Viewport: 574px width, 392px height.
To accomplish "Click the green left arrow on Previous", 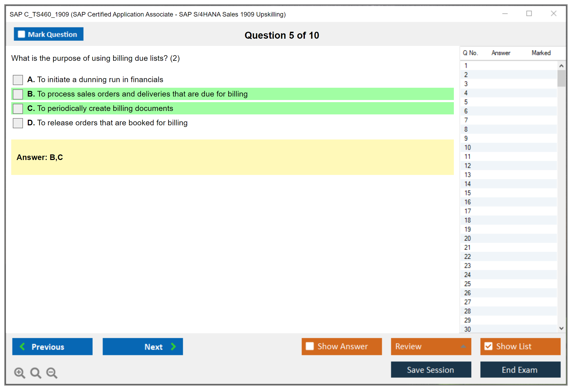I will point(22,346).
